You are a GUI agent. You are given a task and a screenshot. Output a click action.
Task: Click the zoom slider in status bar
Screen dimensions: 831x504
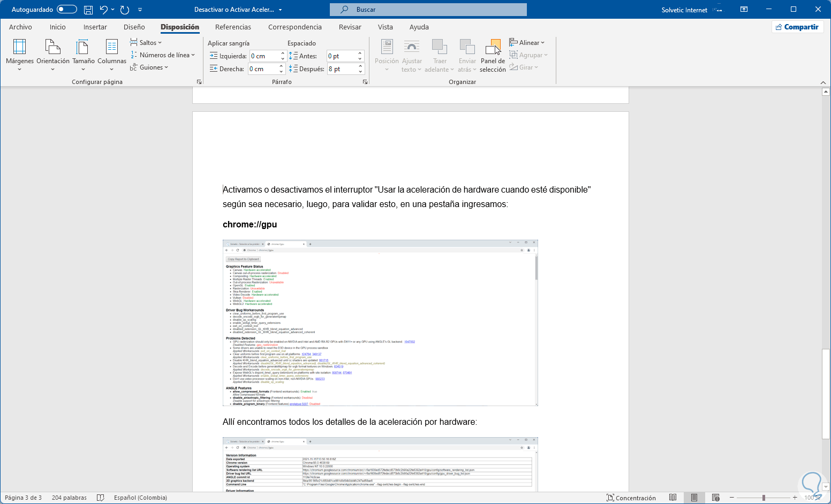click(764, 498)
